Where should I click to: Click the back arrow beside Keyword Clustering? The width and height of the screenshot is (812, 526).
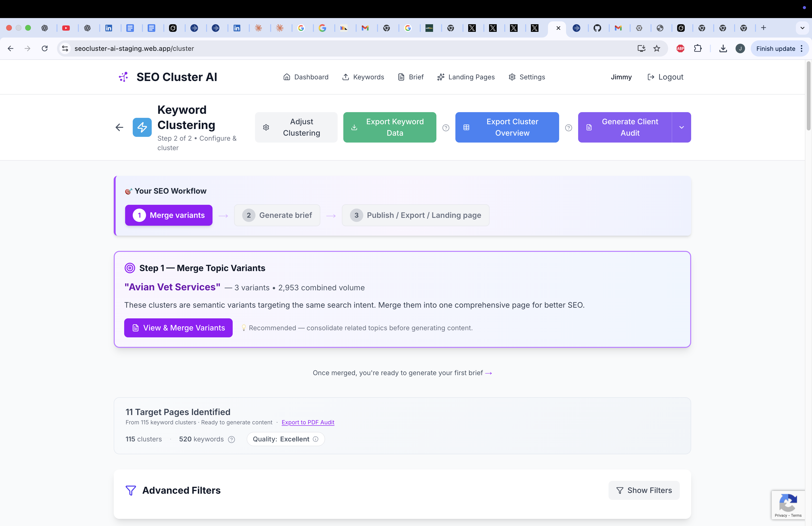[119, 127]
